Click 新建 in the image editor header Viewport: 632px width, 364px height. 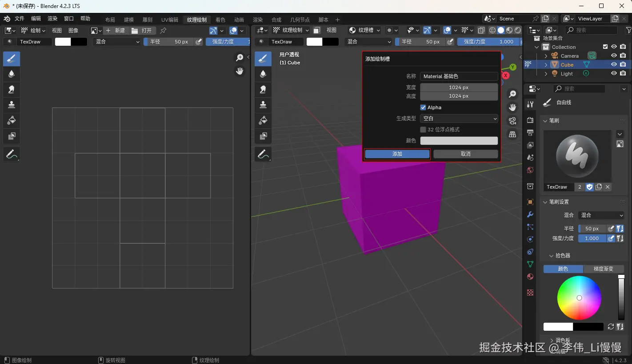click(x=116, y=31)
